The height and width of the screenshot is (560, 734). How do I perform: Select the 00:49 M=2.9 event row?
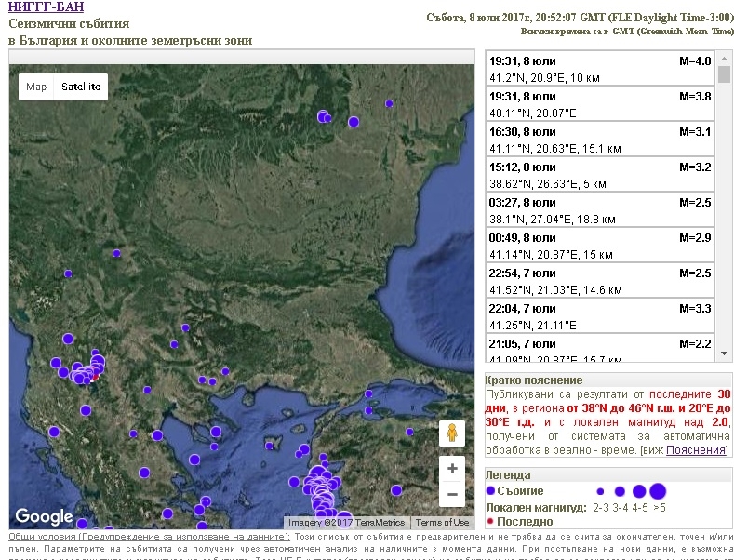pos(600,246)
